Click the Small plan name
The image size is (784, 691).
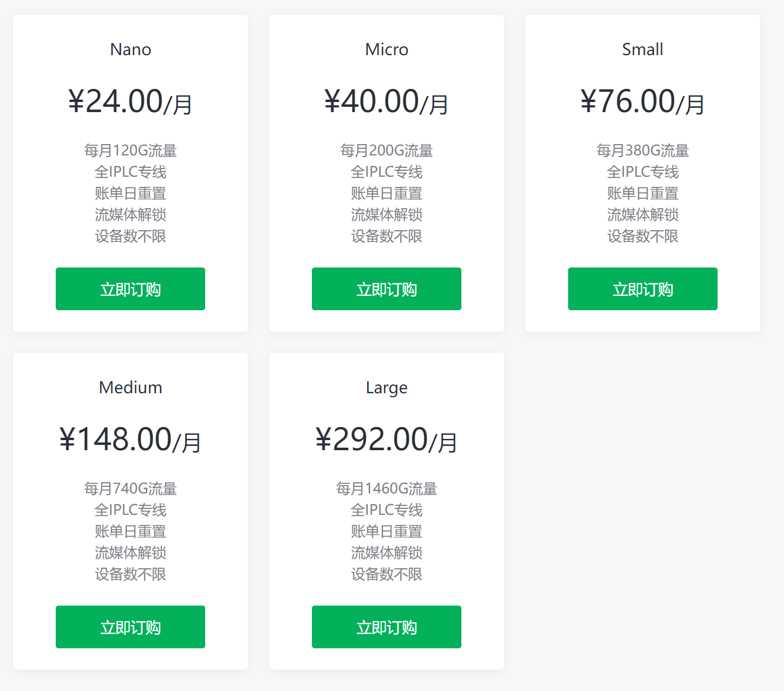click(642, 49)
